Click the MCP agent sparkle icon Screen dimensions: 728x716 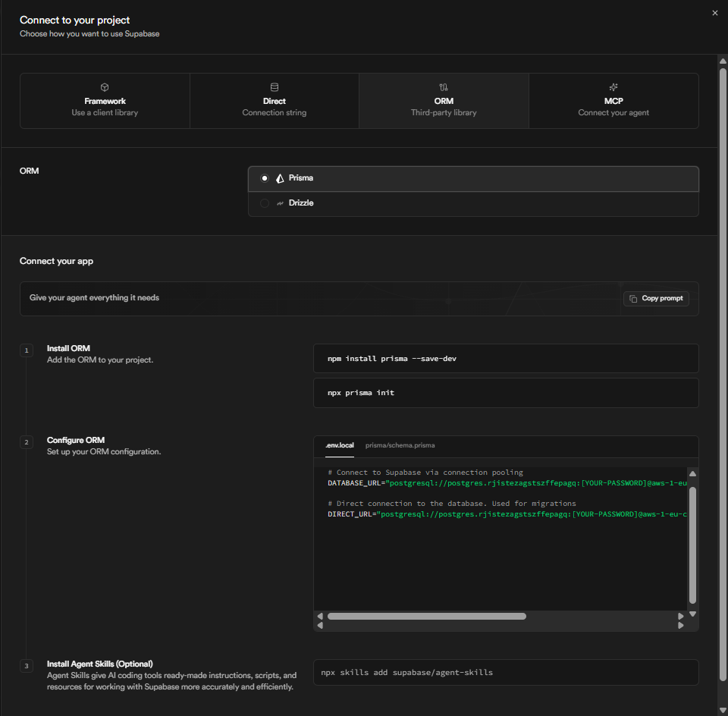coord(613,87)
